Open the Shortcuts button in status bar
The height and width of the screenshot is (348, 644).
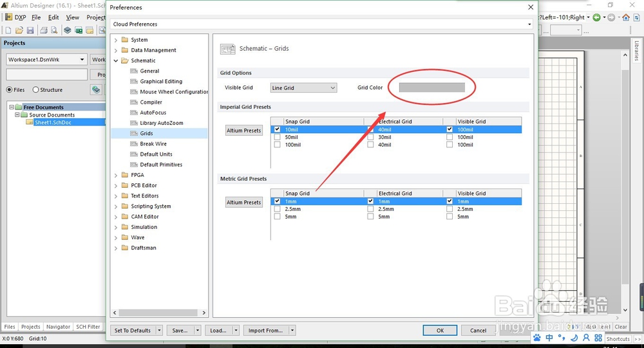click(618, 338)
